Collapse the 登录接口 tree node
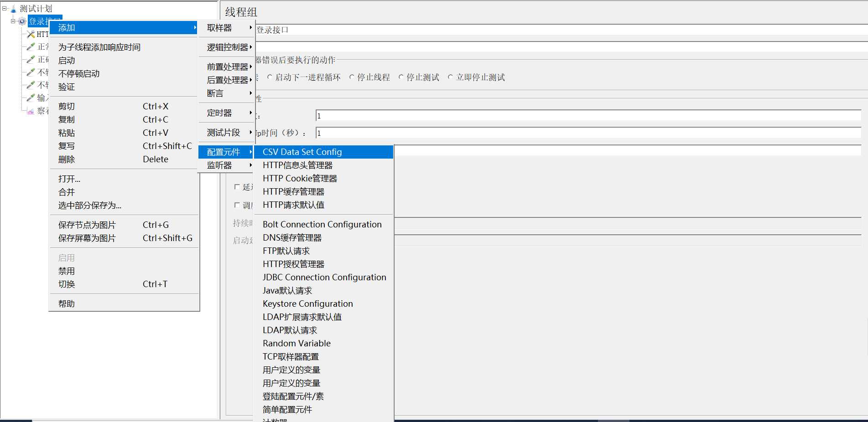This screenshot has width=868, height=422. 13,21
